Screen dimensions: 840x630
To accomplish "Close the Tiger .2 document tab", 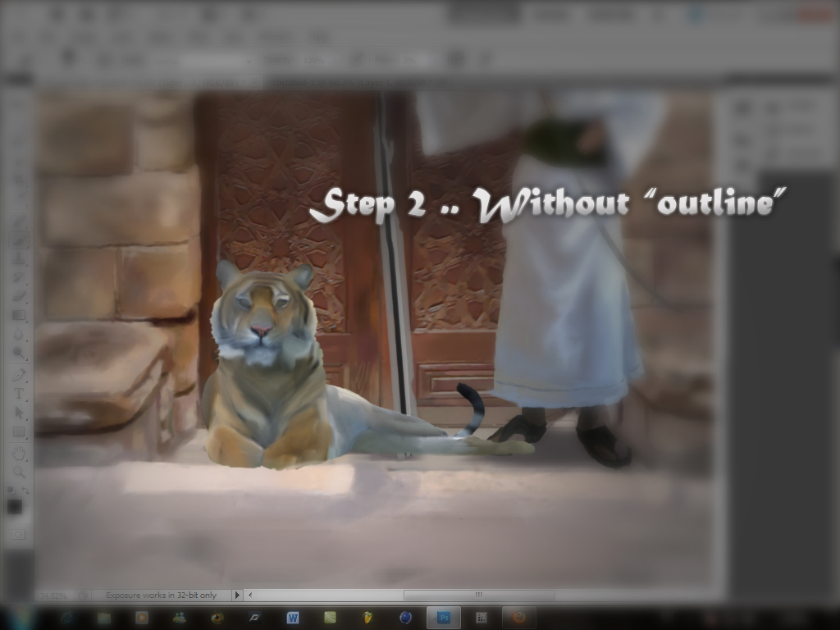I will click(x=254, y=83).
